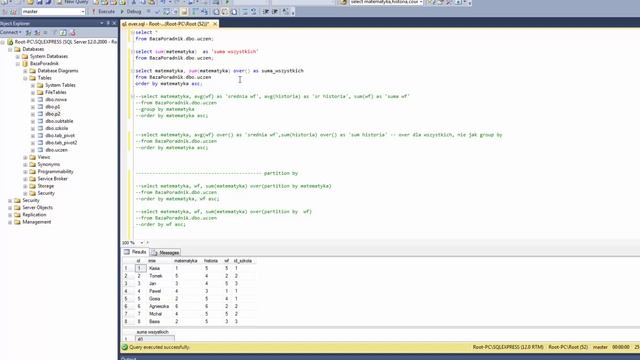Open the Connect dropdown in Object Explorer

tap(11, 32)
